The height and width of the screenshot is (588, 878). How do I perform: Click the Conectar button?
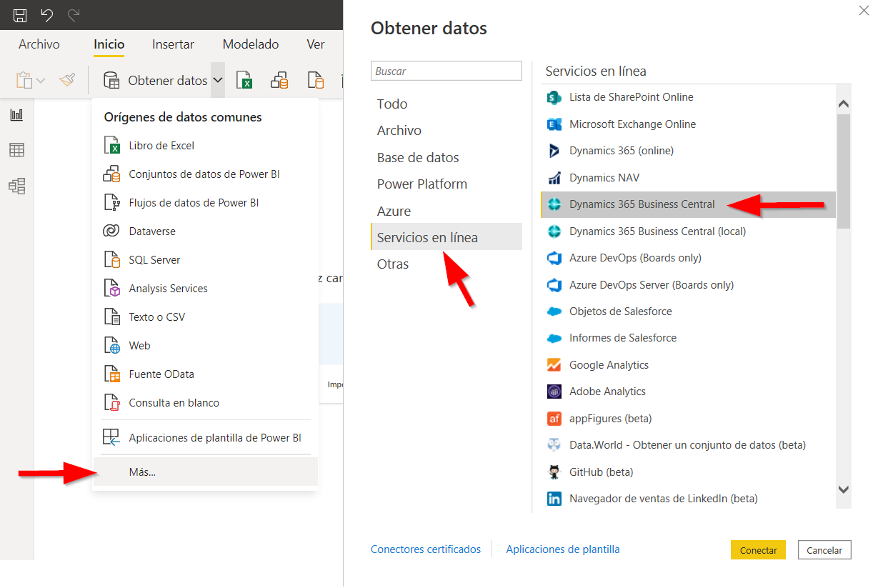pos(758,550)
